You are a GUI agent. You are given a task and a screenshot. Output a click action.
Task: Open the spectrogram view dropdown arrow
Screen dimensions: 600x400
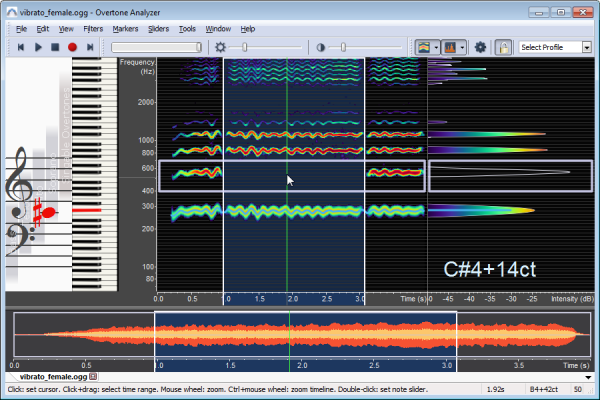436,47
